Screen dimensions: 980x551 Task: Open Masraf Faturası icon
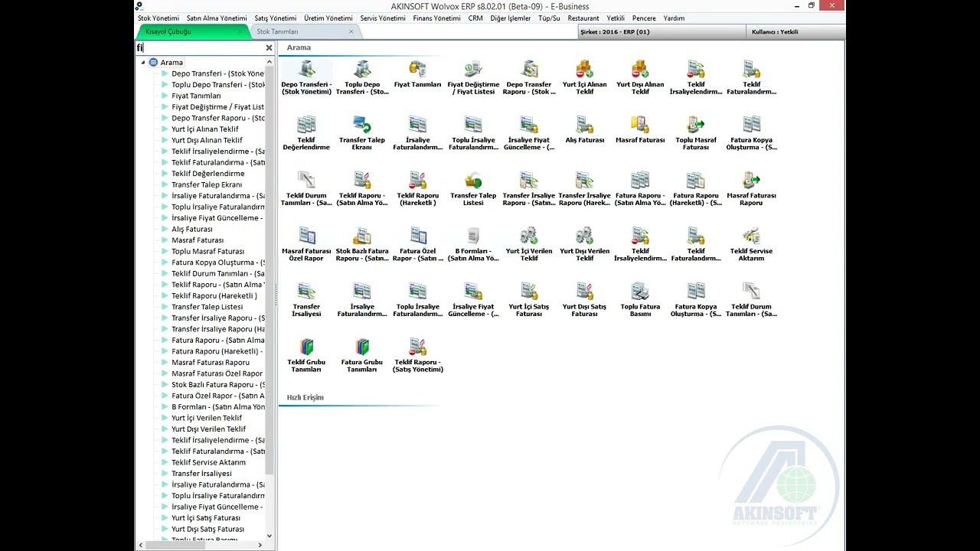pyautogui.click(x=640, y=130)
